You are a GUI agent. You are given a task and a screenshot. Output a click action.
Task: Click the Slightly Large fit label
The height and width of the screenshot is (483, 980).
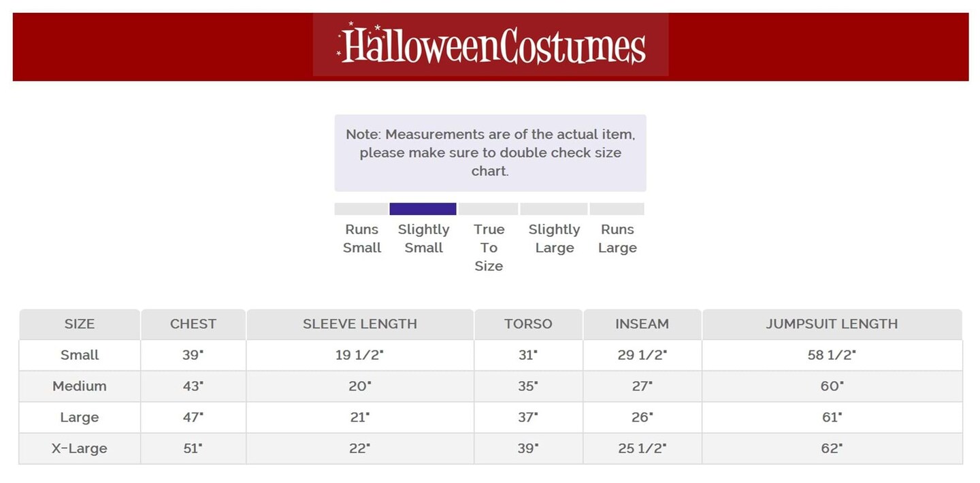(x=554, y=239)
